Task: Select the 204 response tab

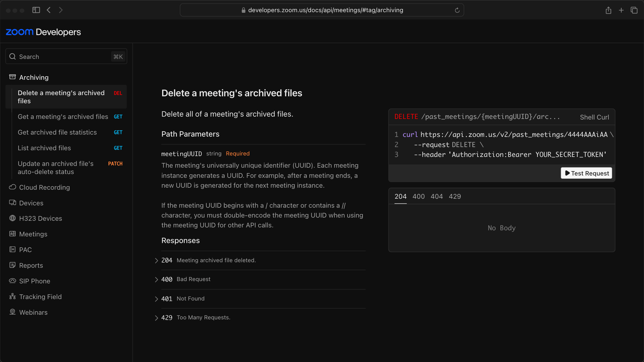Action: click(x=400, y=196)
